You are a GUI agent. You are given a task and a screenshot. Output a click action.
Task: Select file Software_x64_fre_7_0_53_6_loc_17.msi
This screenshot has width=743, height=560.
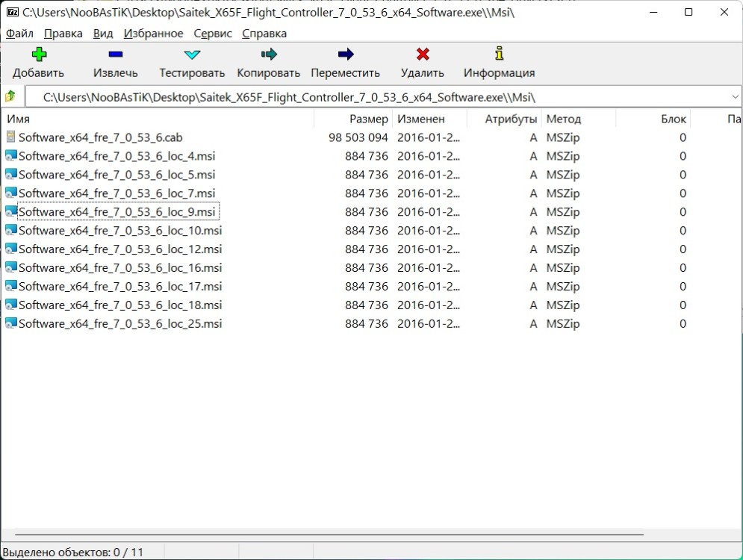point(120,286)
